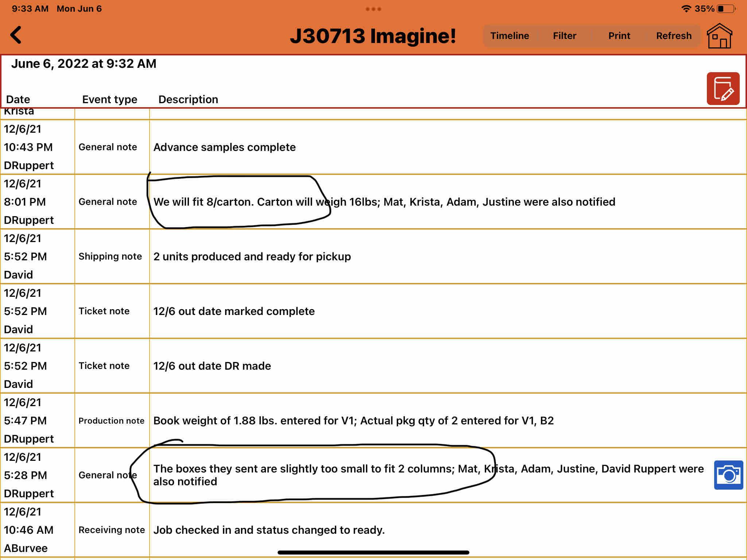Open the 8/carton general note row
Screen dimensions: 747x560
(x=384, y=202)
